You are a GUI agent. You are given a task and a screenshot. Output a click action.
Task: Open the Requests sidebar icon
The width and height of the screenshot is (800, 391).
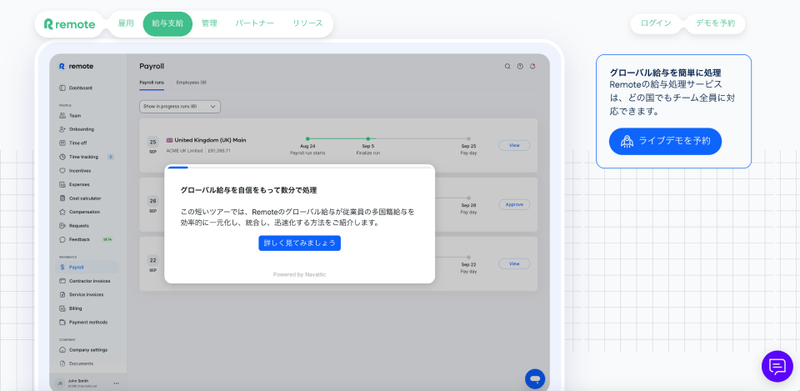click(x=62, y=226)
